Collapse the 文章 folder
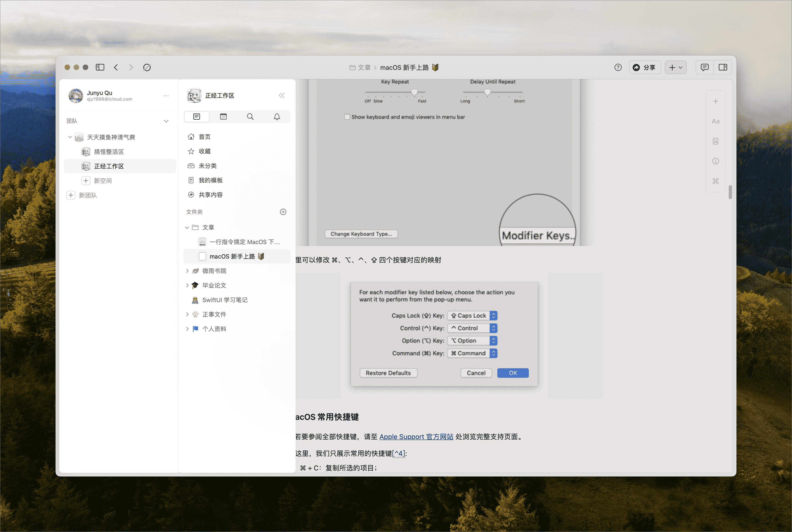792x532 pixels. pyautogui.click(x=187, y=228)
